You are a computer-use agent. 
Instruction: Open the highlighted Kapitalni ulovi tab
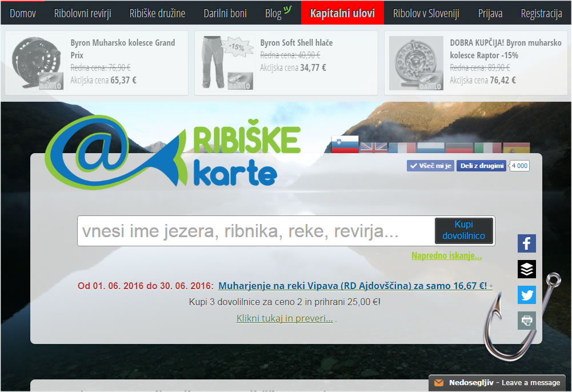click(x=342, y=13)
